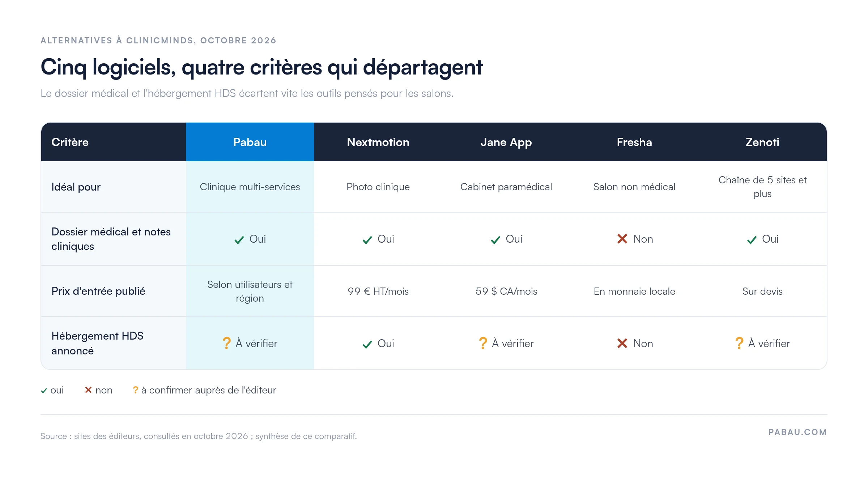The width and height of the screenshot is (868, 481).
Task: Click the 'Chaîne de 5 sites et plus' cell
Action: pos(762,187)
